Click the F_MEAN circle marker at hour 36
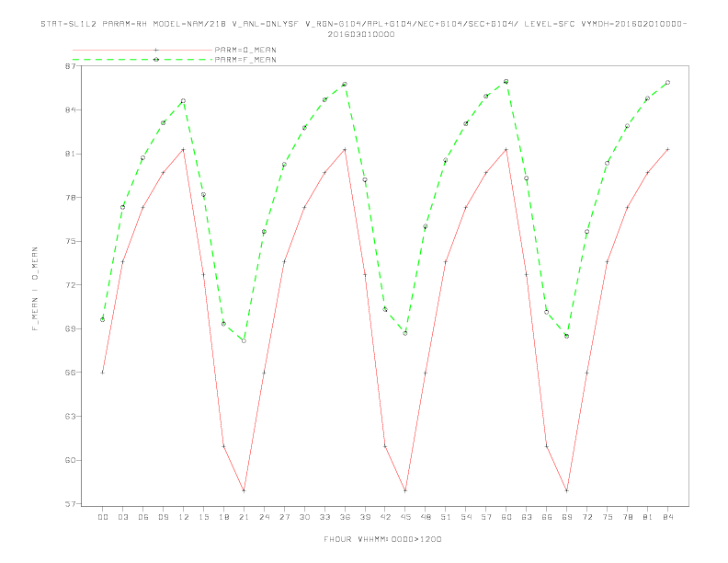This screenshot has width=728, height=563. pos(345,84)
